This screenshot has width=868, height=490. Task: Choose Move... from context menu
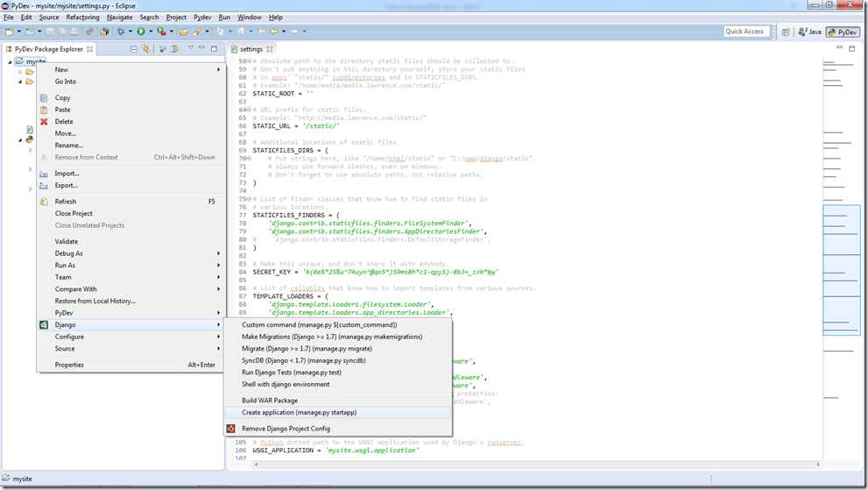(x=131, y=133)
